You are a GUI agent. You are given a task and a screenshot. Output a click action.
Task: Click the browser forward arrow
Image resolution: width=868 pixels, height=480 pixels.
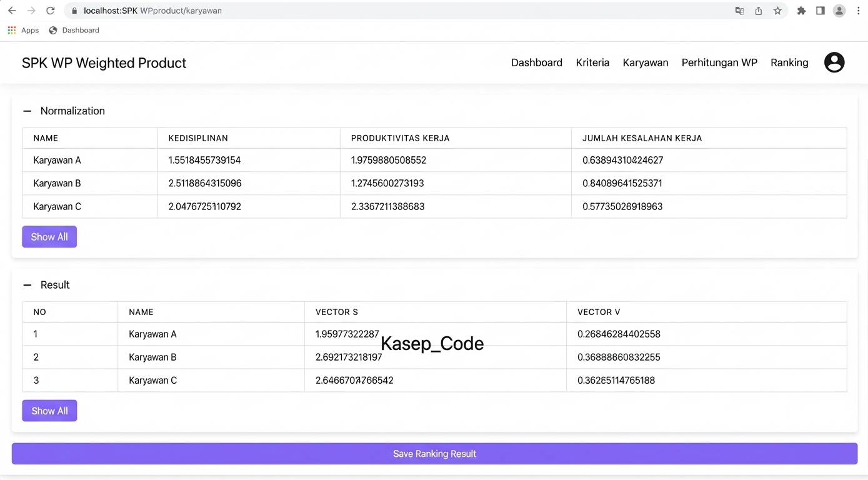tap(31, 11)
